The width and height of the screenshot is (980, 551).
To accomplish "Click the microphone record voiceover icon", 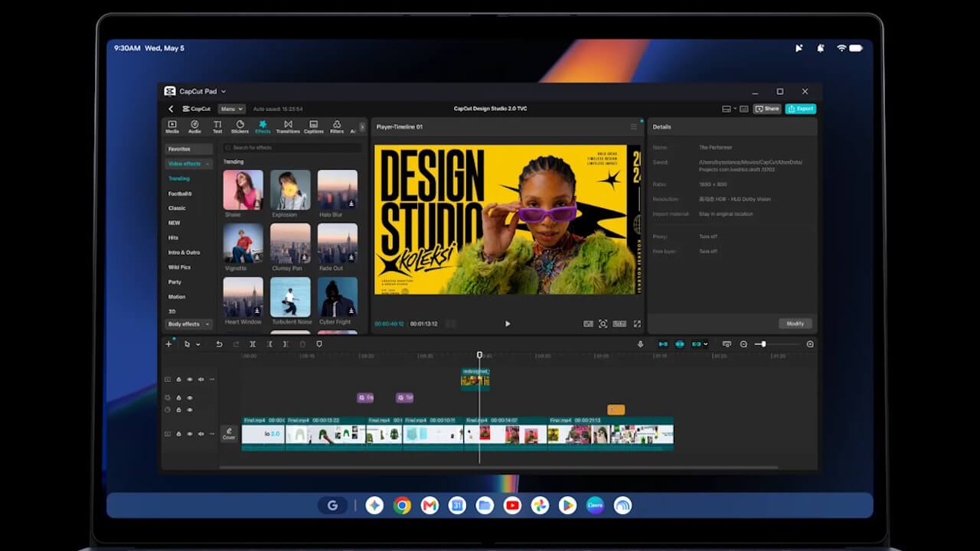I will click(x=640, y=344).
